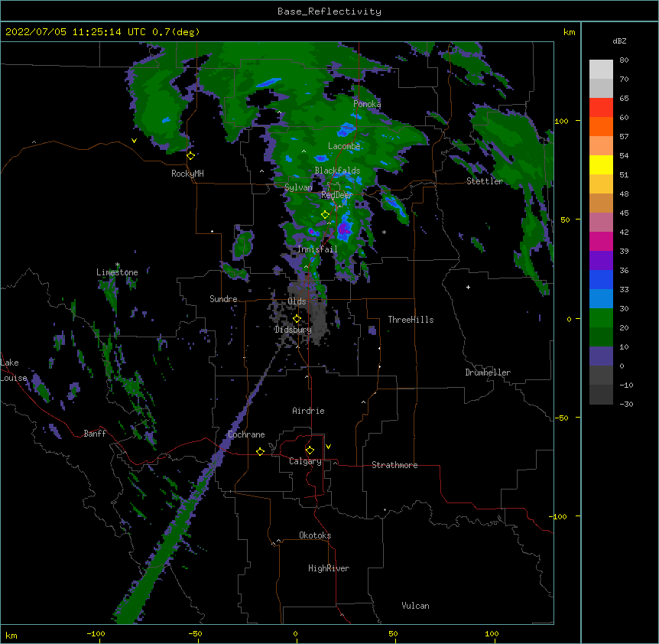Click the magenta 42 dBZ legend swatch
The image size is (659, 644).
click(601, 241)
